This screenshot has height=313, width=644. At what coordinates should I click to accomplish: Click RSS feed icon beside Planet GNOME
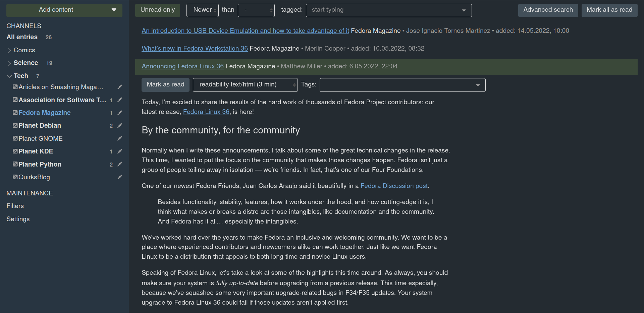click(15, 138)
